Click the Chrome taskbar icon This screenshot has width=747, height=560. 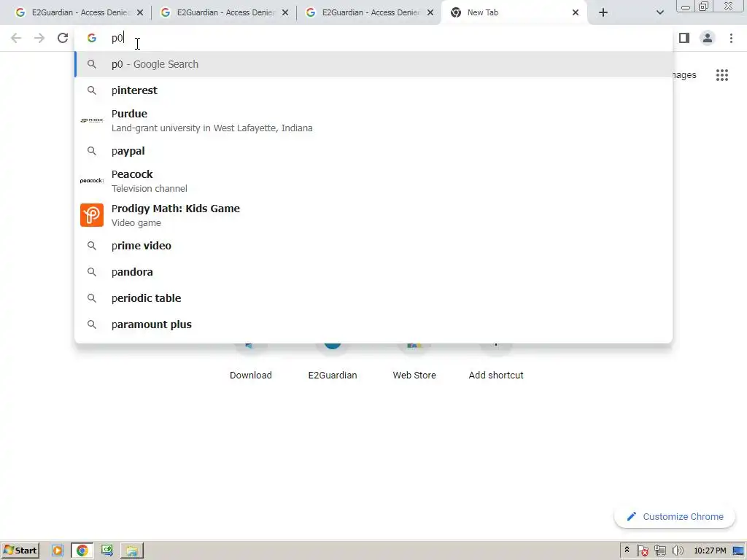[x=82, y=551]
